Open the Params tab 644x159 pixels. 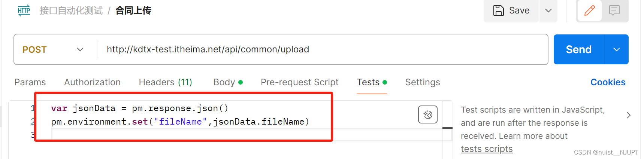30,82
